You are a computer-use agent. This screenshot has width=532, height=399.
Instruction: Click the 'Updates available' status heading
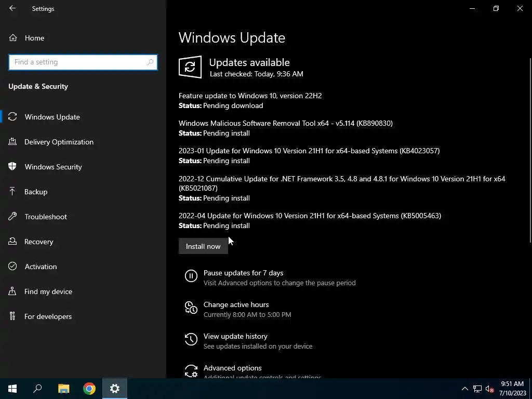pos(249,62)
